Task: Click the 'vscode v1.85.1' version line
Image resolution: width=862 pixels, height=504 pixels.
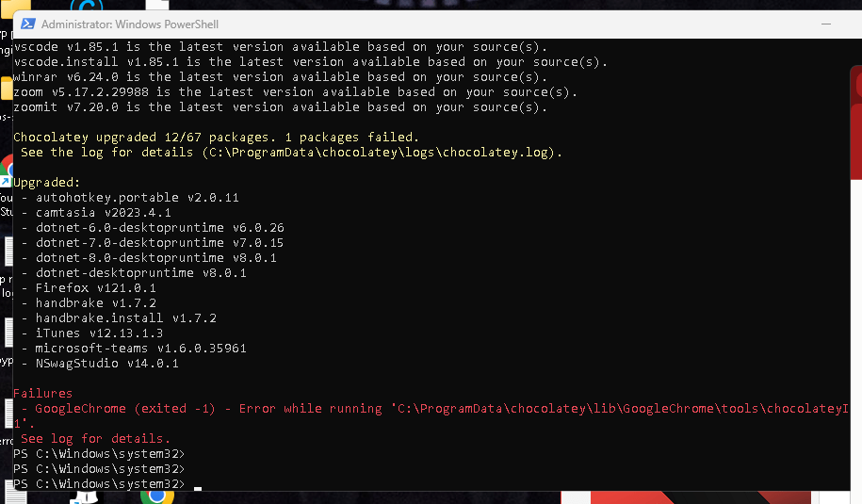Action: [x=281, y=47]
